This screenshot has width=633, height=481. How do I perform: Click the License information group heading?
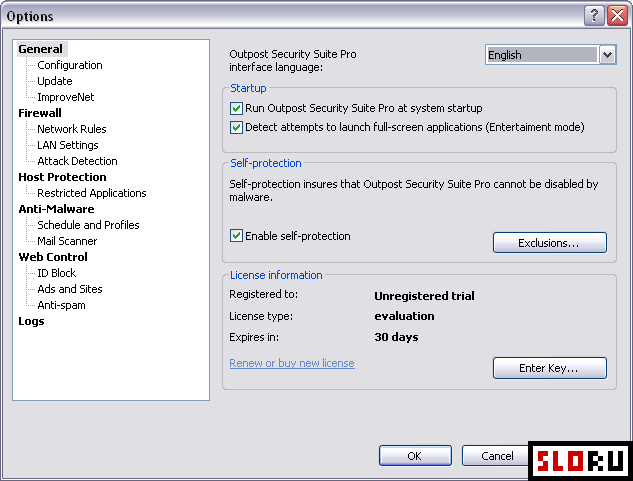(x=276, y=275)
